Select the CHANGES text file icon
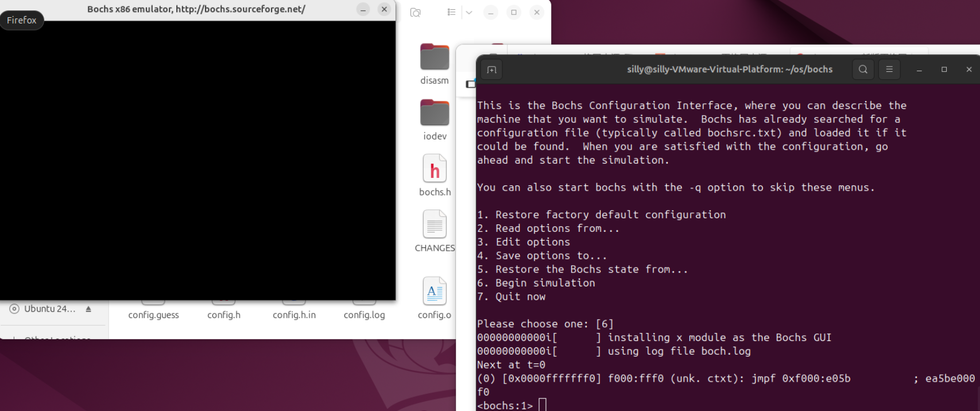This screenshot has height=411, width=980. point(435,224)
